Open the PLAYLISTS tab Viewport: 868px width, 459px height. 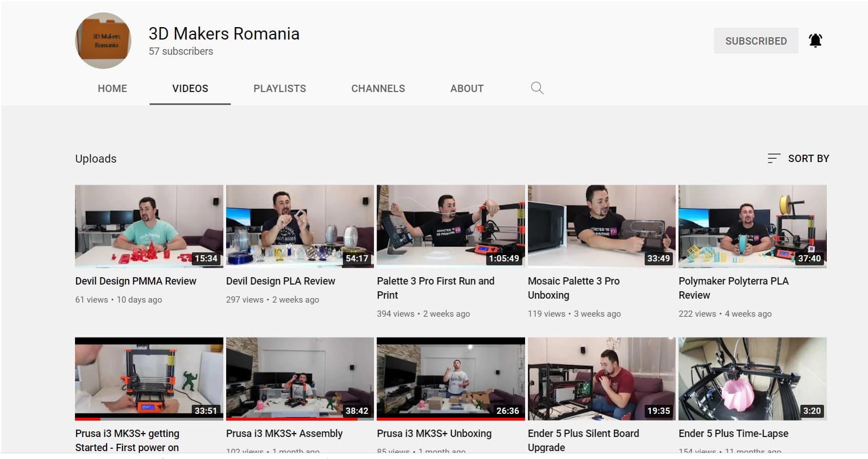pos(280,89)
